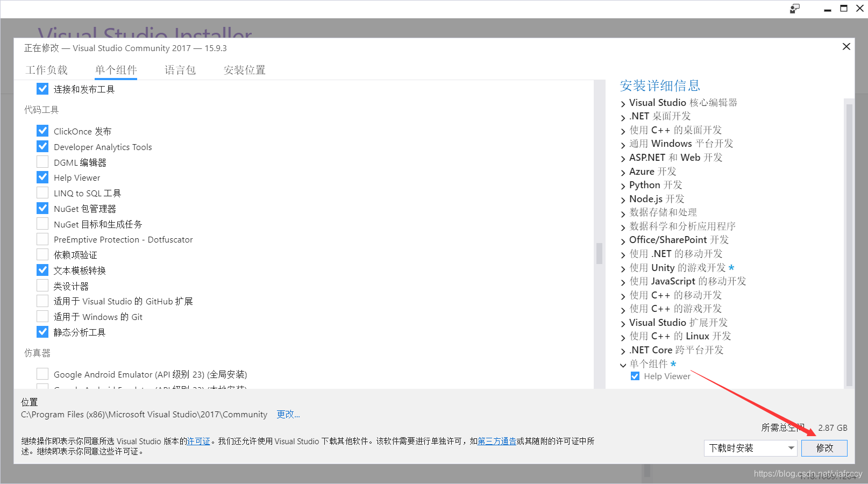Toggle Help Viewer checkbox in component list

(42, 177)
